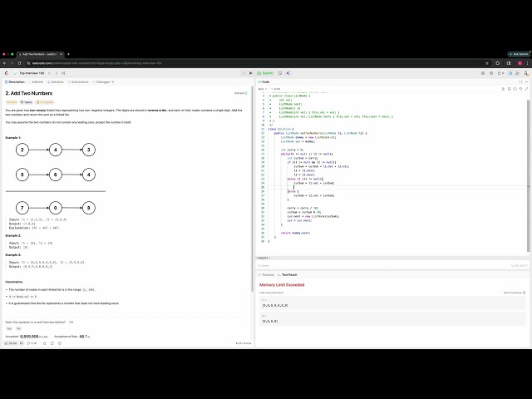
Task: Shuffle to a random problem icon
Action: 63,73
